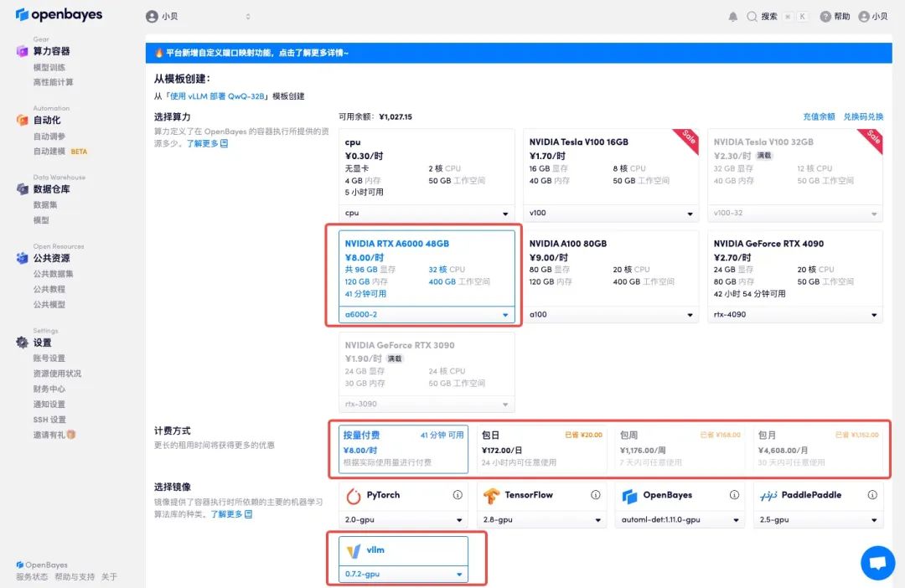The image size is (905, 588).
Task: Click 兑换码兑换 link
Action: (863, 116)
